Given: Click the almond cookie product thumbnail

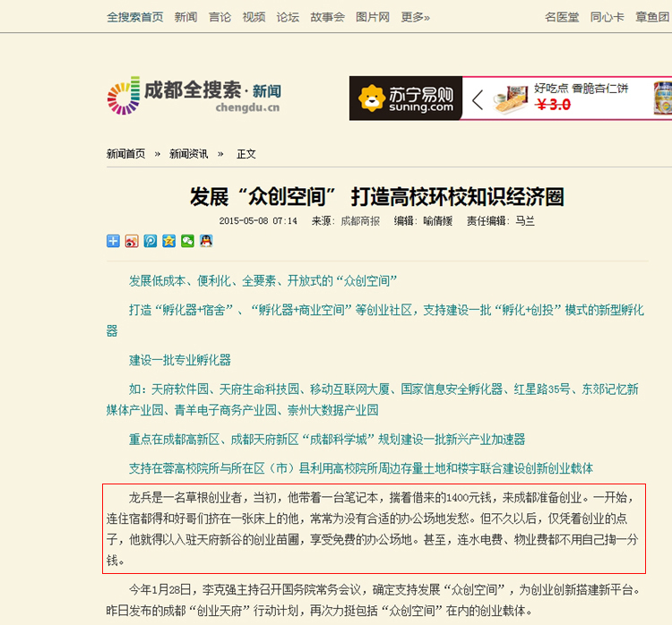Looking at the screenshot, I should [x=510, y=98].
